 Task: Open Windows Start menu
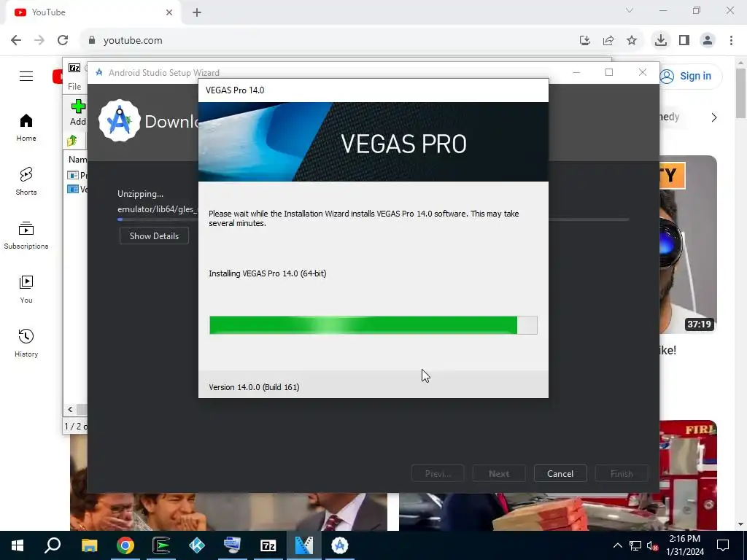[x=18, y=545]
